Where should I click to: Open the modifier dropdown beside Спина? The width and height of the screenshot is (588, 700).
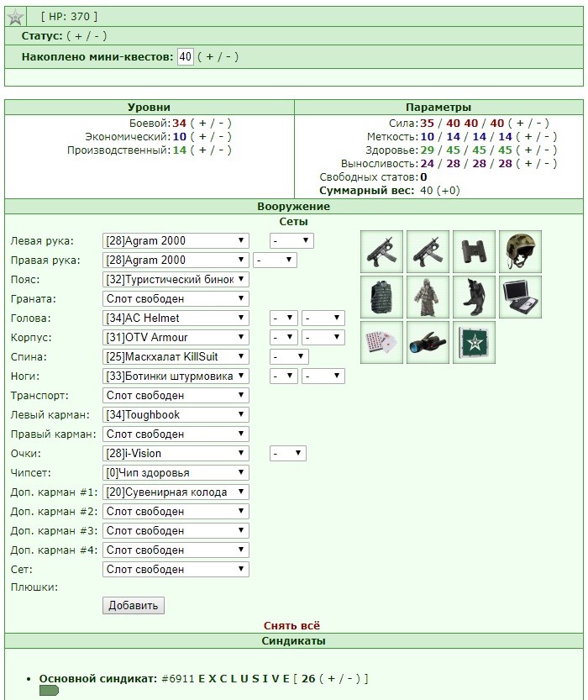(289, 356)
